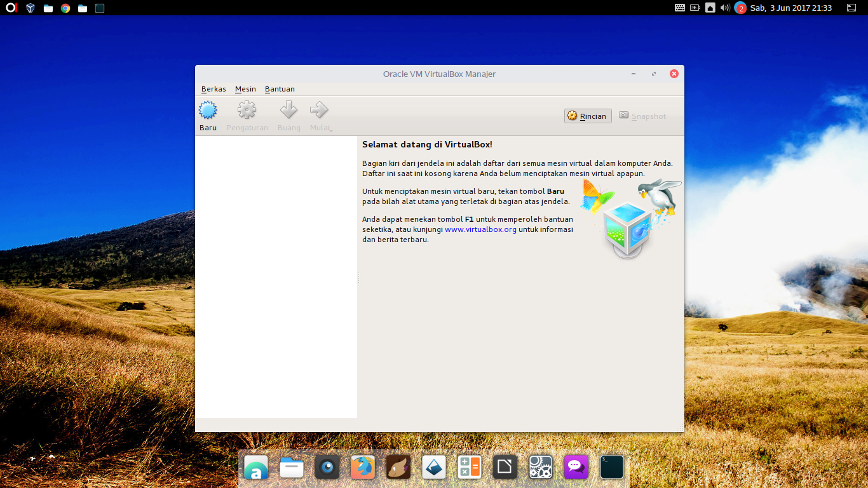This screenshot has height=488, width=868.
Task: Click the panel icon at the top-right corner
Action: click(x=851, y=8)
